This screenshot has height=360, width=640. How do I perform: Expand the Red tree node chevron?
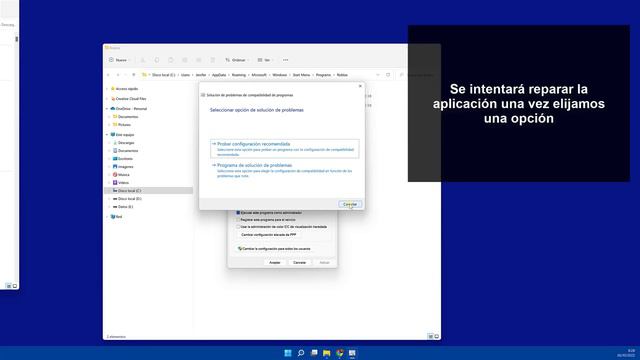click(107, 217)
